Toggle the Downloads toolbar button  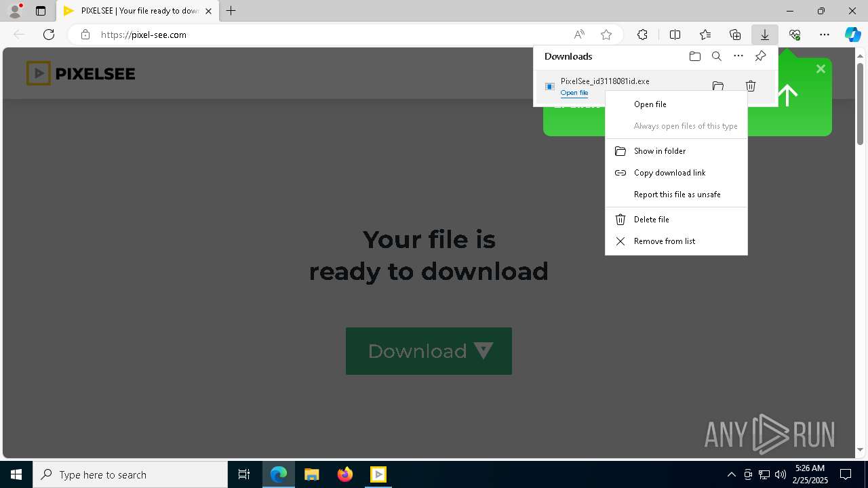(x=765, y=35)
